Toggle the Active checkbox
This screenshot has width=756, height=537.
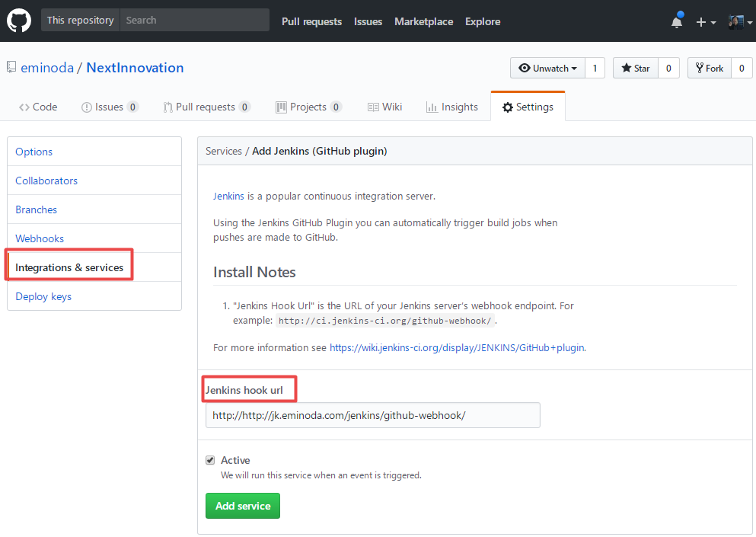pos(210,460)
